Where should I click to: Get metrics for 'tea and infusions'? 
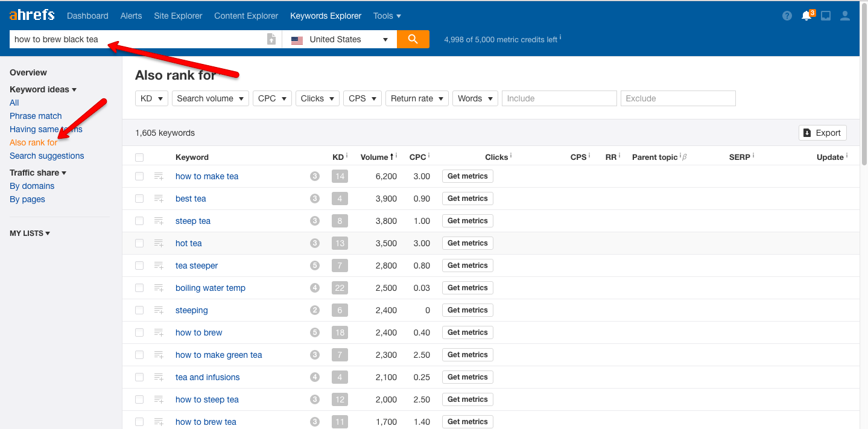tap(467, 377)
